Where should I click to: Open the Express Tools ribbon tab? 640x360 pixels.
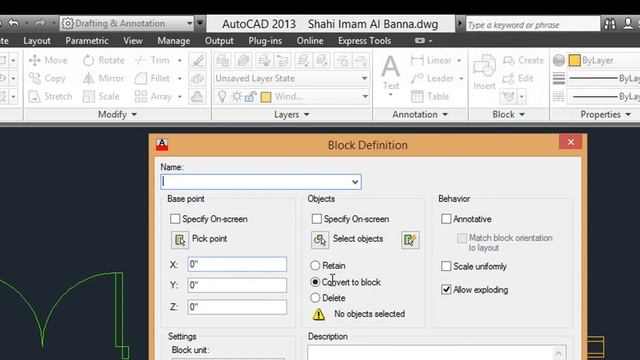tap(364, 41)
